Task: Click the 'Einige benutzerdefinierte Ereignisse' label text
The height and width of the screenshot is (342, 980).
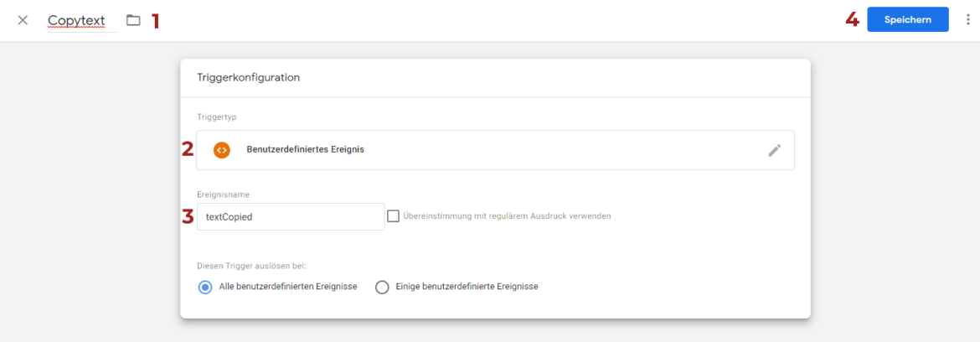Action: [467, 287]
